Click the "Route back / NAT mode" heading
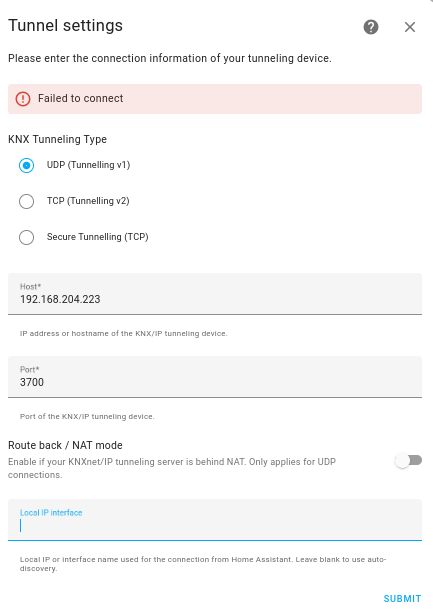Image resolution: width=433 pixels, height=610 pixels. pos(65,445)
